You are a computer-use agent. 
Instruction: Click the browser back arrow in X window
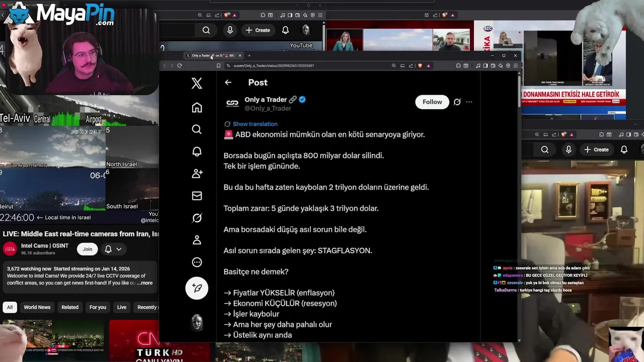[165, 65]
